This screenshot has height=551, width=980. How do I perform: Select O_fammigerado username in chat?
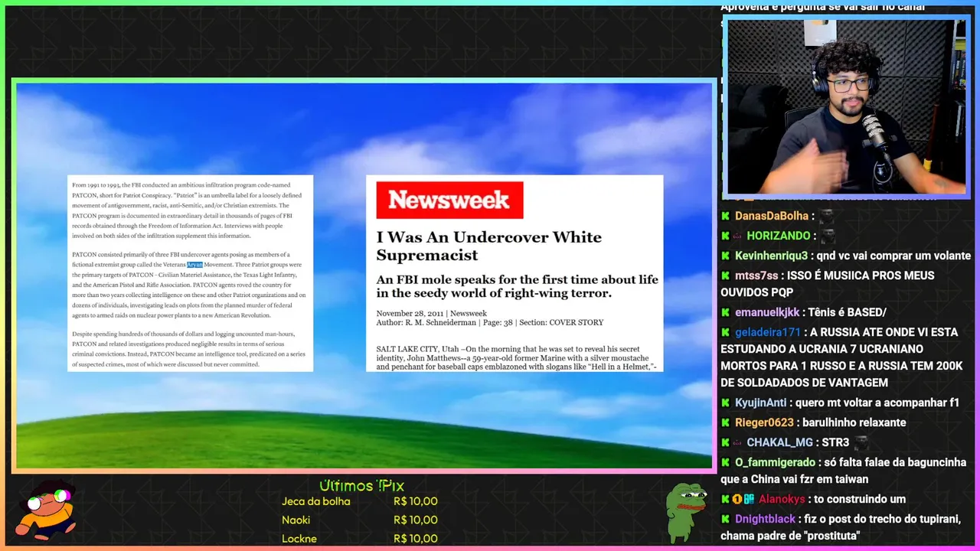pos(775,462)
